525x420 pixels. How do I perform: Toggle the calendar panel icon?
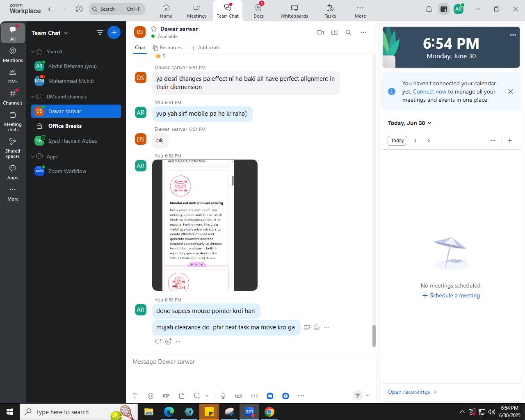pyautogui.click(x=444, y=9)
